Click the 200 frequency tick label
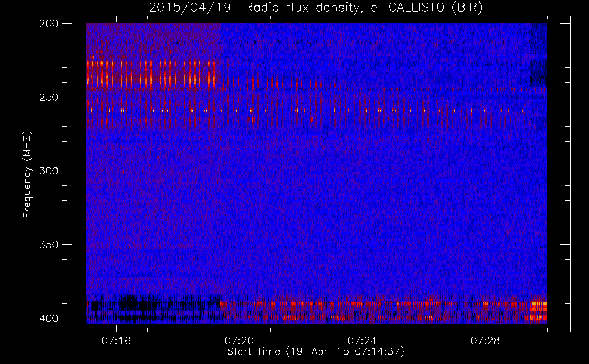Image resolution: width=589 pixels, height=364 pixels. pos(49,24)
